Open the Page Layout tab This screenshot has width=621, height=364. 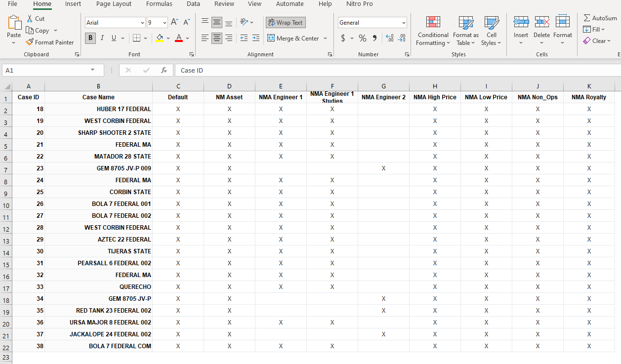[114, 4]
